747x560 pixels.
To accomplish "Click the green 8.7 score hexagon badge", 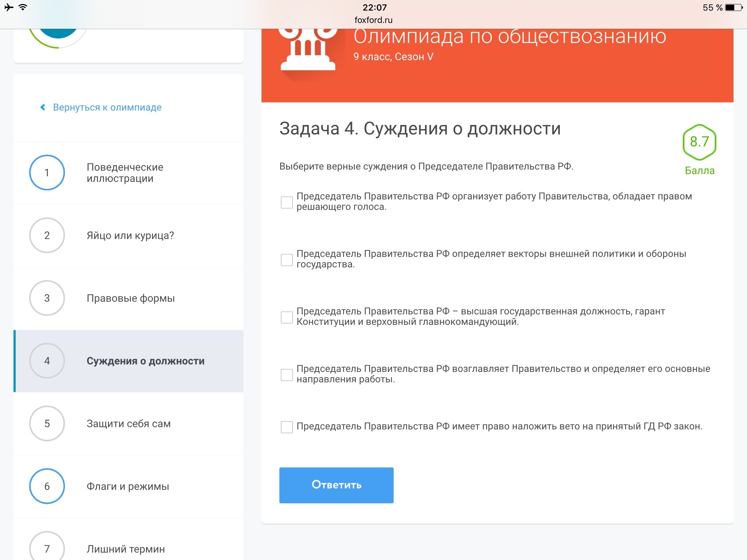I will [x=699, y=142].
